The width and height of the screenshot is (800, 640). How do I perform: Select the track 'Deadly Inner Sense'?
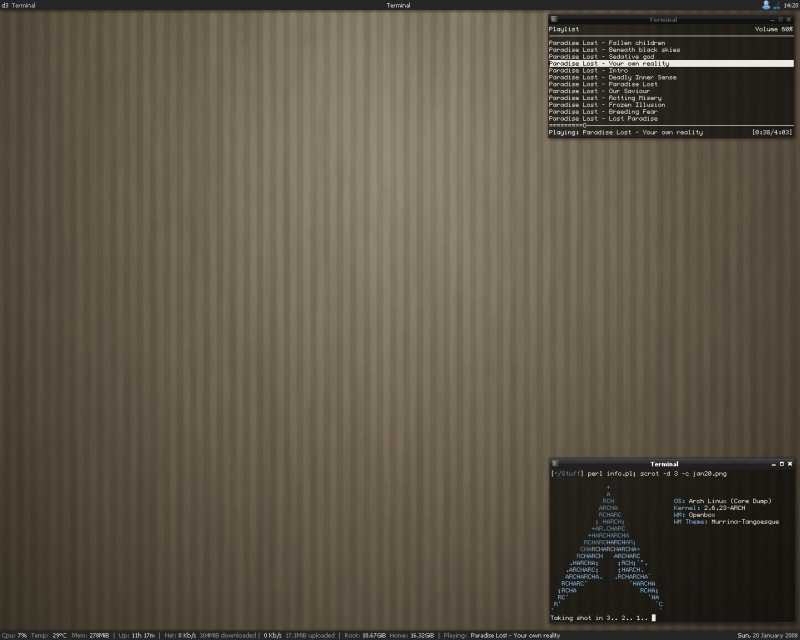[x=613, y=78]
